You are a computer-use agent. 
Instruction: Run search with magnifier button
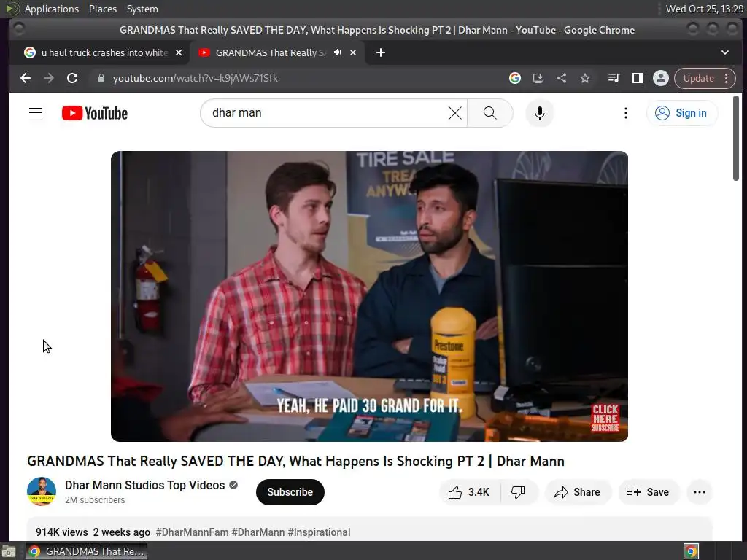pos(489,113)
